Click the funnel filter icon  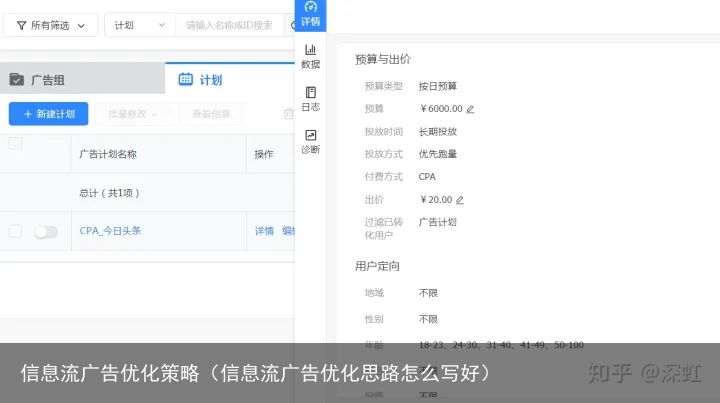click(22, 26)
